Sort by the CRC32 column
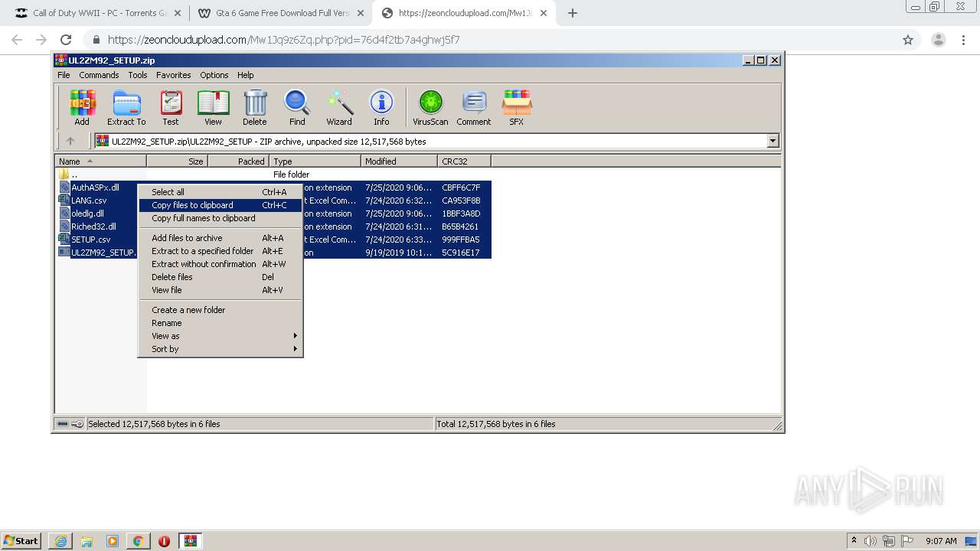This screenshot has height=551, width=980. point(465,161)
